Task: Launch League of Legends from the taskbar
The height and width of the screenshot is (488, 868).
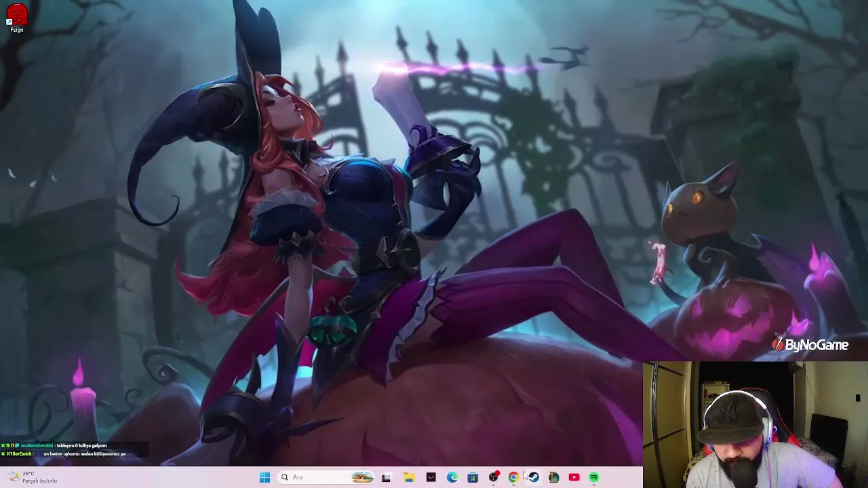Action: (x=553, y=477)
